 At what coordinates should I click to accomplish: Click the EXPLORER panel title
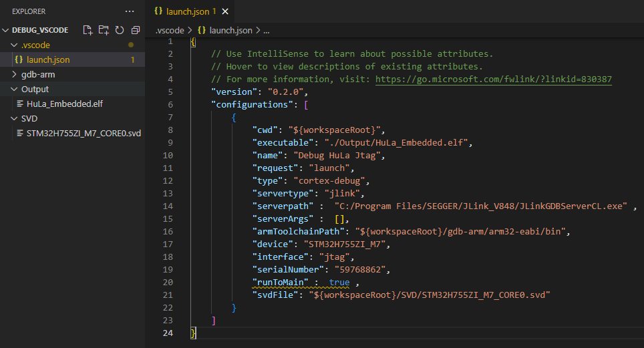(x=29, y=11)
